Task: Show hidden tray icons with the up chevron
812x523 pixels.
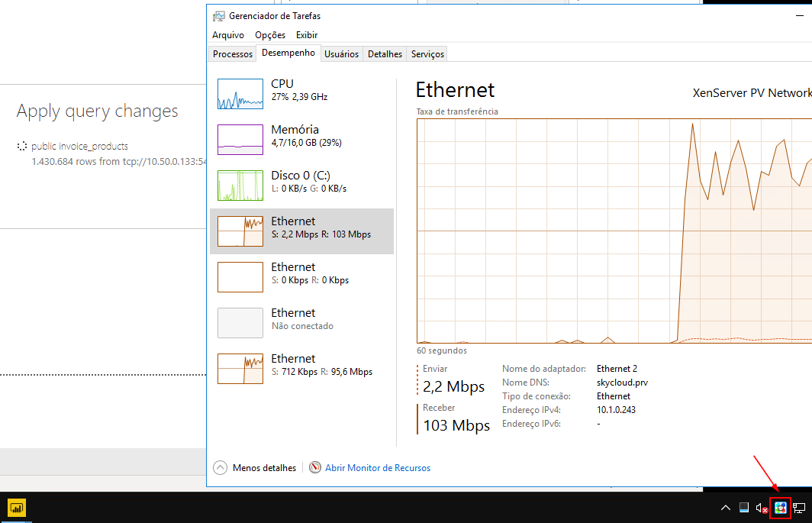Action: pos(725,508)
